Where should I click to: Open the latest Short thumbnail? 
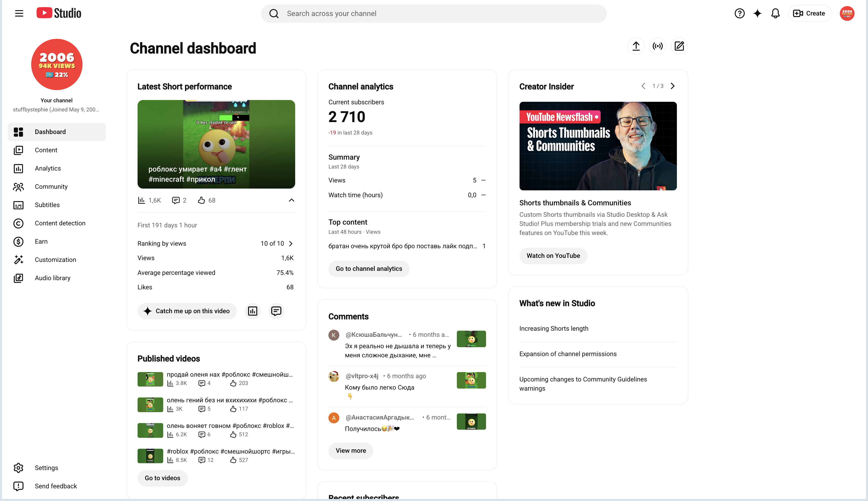216,144
